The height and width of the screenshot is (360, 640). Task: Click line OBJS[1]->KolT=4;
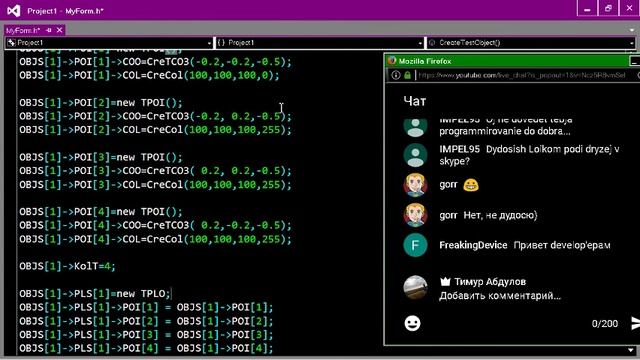pyautogui.click(x=67, y=266)
